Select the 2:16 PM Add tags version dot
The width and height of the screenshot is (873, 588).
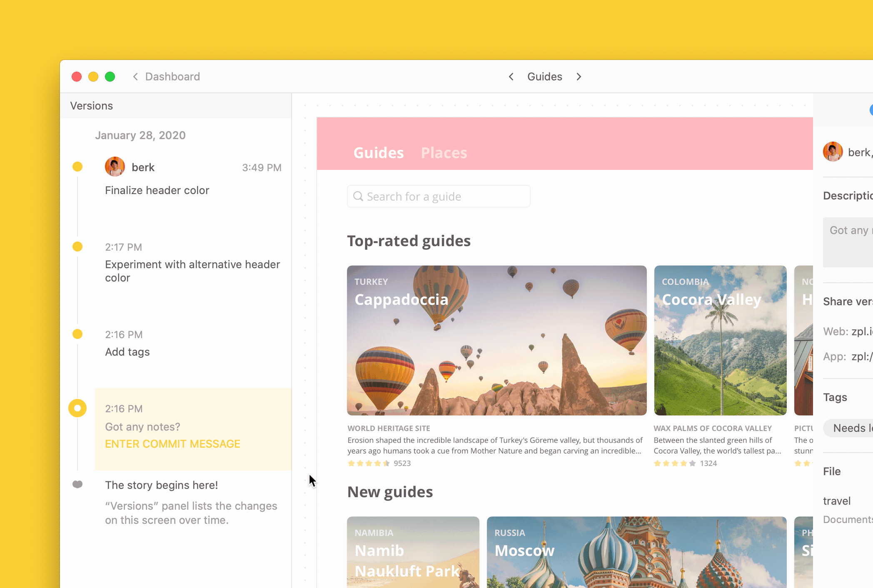[77, 334]
